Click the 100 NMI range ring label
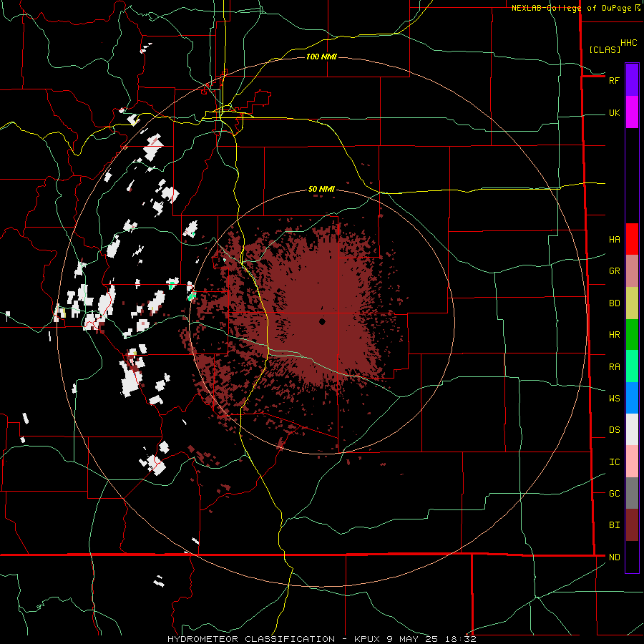The image size is (644, 644). pyautogui.click(x=321, y=57)
